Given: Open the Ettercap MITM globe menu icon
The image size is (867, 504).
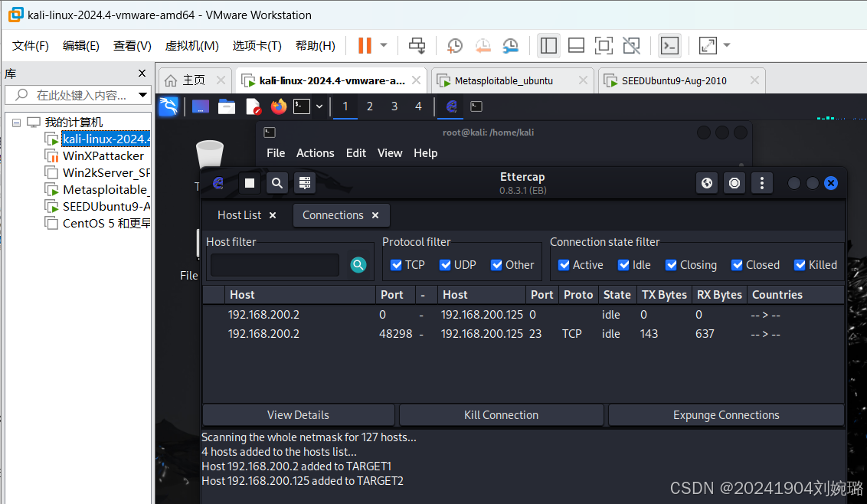Looking at the screenshot, I should click(x=707, y=183).
